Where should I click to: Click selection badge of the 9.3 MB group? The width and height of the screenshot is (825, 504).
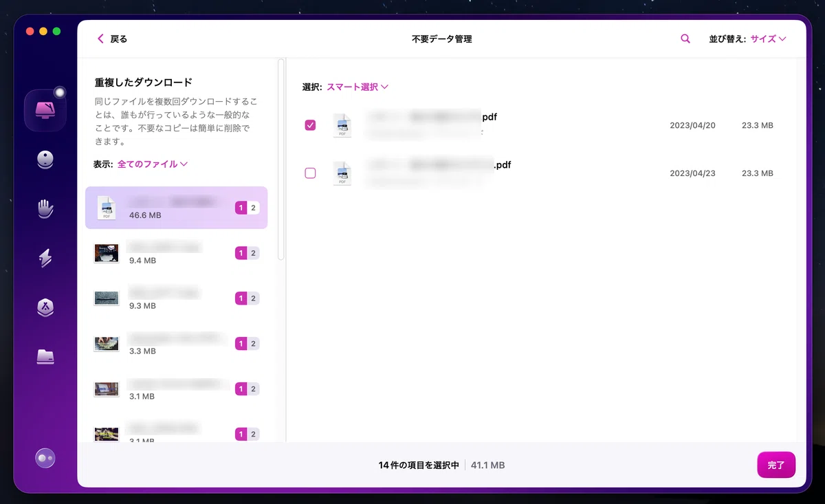tap(247, 298)
